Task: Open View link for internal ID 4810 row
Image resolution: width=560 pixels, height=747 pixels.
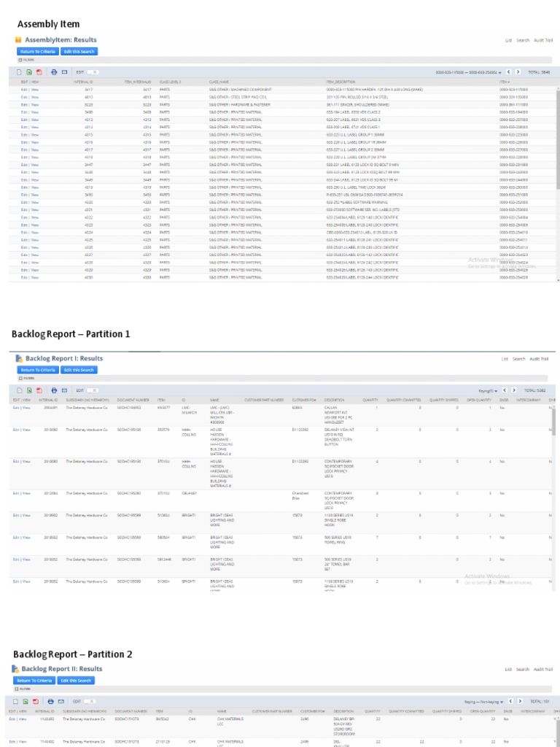Action: click(x=35, y=97)
